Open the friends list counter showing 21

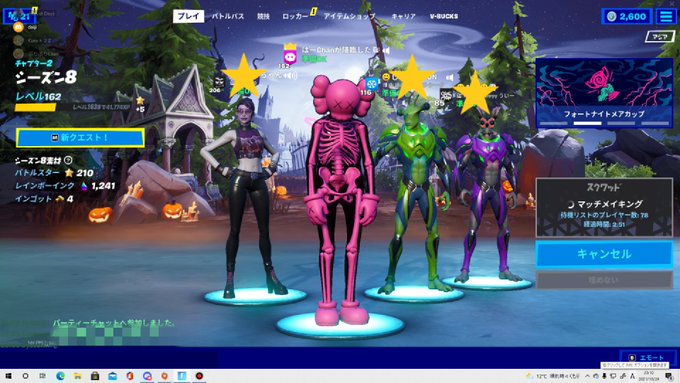19,16
